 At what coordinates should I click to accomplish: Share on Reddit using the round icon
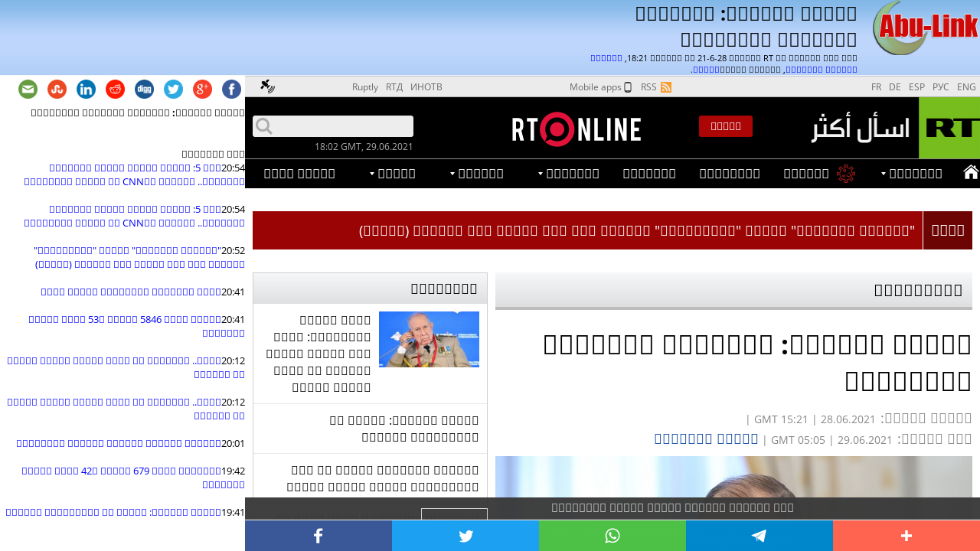[116, 90]
